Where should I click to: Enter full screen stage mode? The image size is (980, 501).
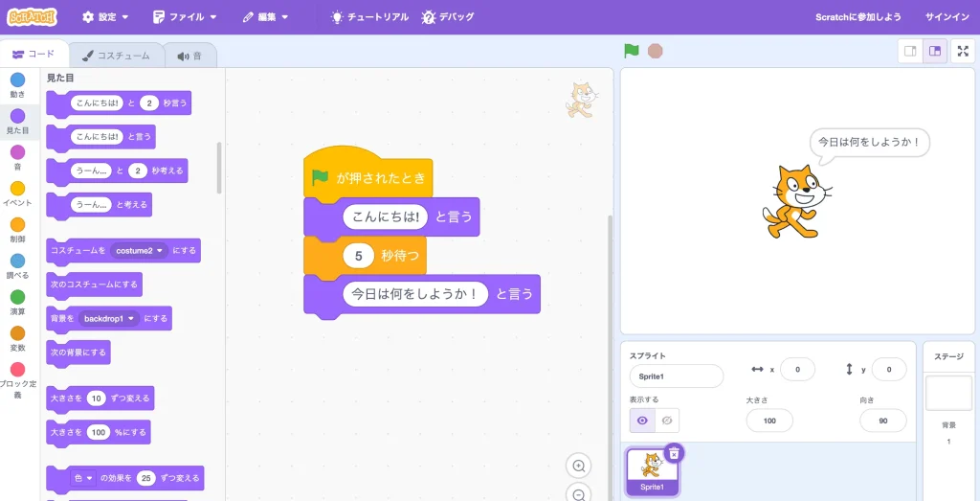tap(963, 52)
